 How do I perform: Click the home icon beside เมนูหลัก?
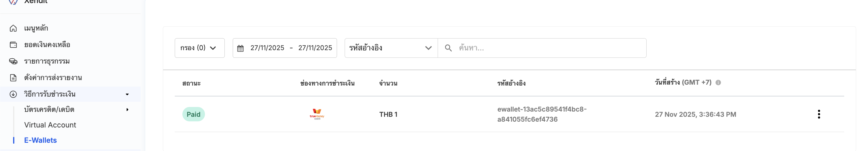13,28
